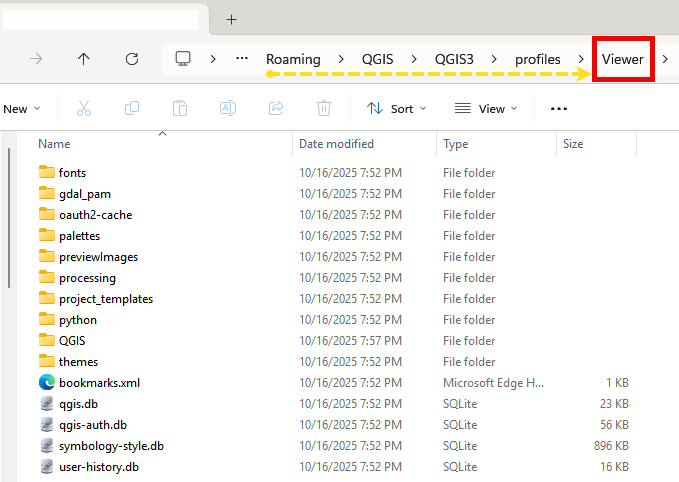Click the left pane vertical scrollbar
This screenshot has width=679, height=482.
click(9, 218)
